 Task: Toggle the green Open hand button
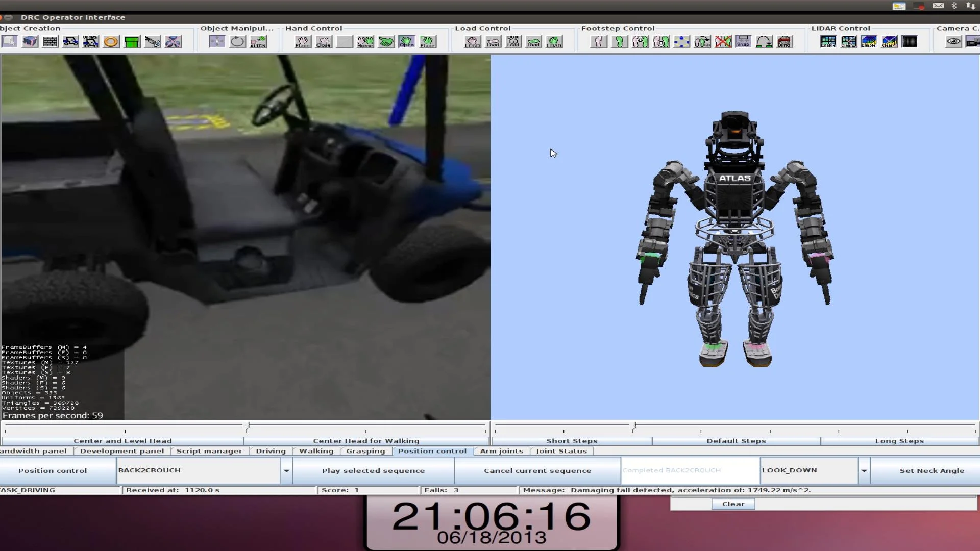(x=407, y=41)
